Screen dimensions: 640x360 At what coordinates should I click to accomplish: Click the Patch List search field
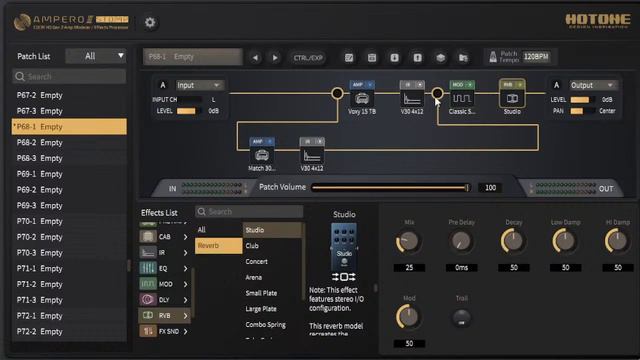click(x=69, y=76)
